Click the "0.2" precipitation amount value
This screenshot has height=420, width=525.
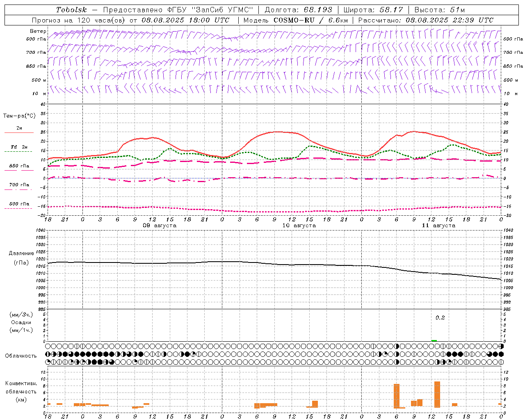click(x=440, y=318)
